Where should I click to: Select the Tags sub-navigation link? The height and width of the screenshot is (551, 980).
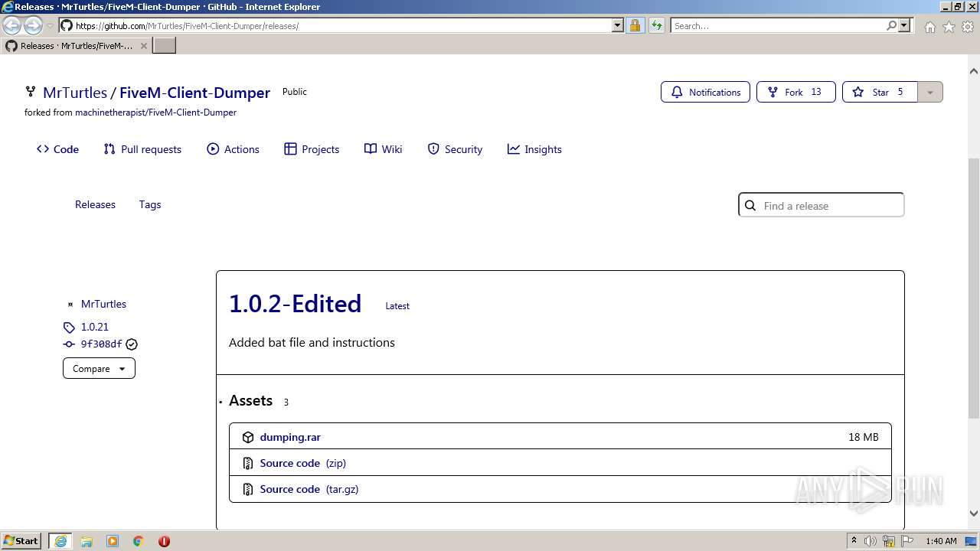(x=150, y=204)
